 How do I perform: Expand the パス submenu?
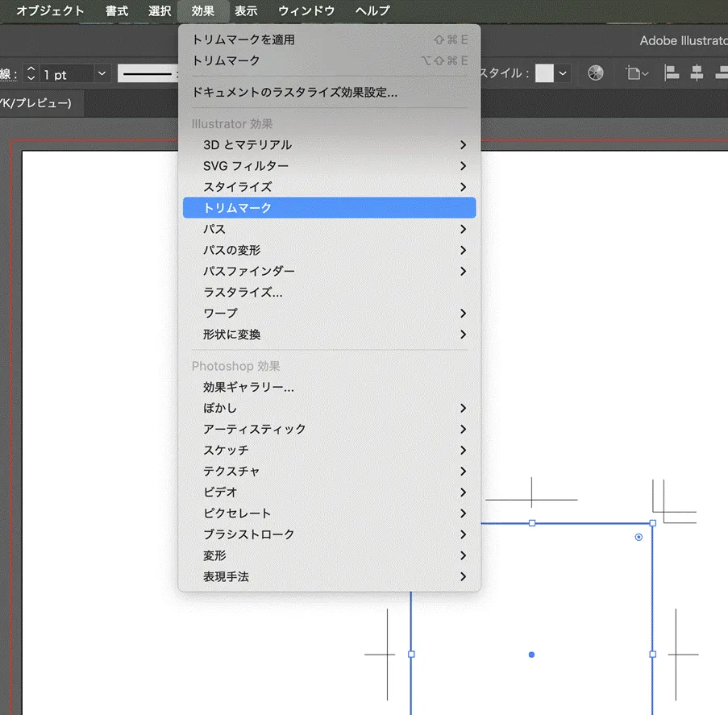329,229
